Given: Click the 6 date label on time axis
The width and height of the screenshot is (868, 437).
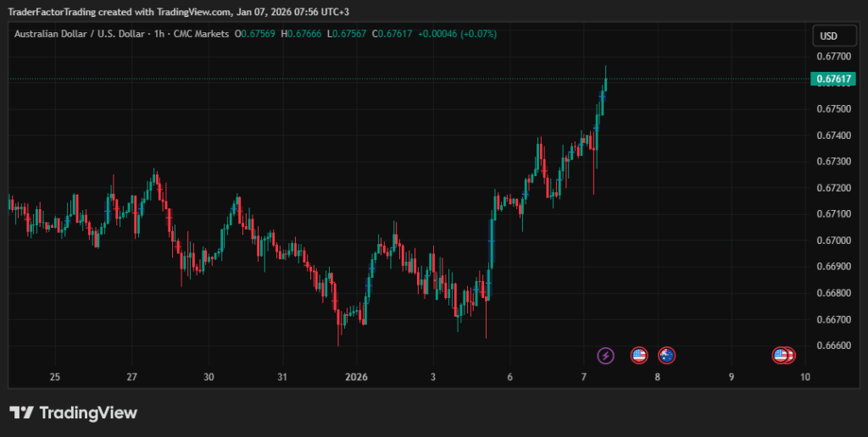Looking at the screenshot, I should 509,377.
